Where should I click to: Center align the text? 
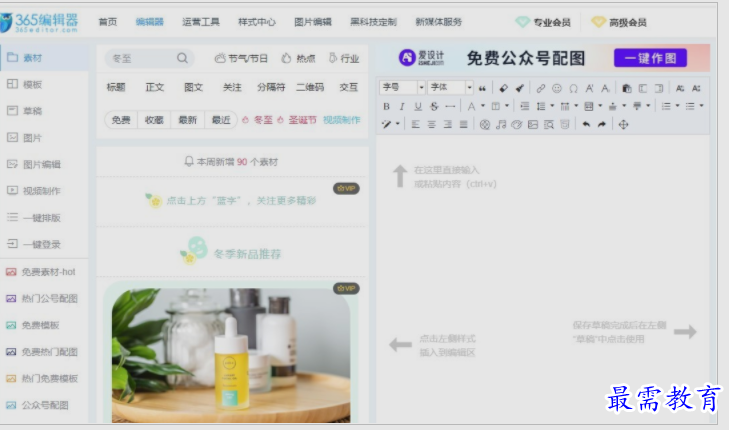click(432, 125)
